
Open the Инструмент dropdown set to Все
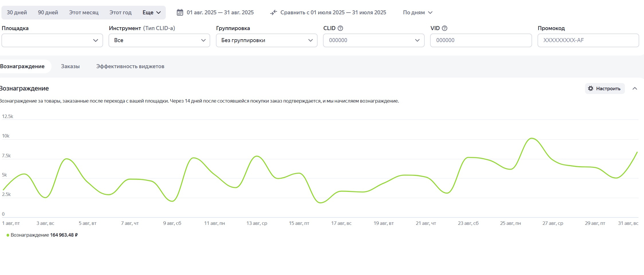coord(159,40)
